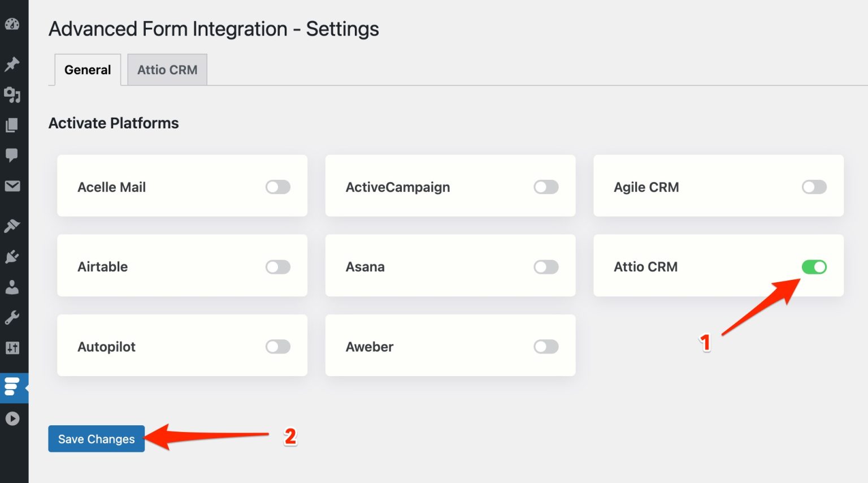Open the Posts menu icon

coord(13,64)
